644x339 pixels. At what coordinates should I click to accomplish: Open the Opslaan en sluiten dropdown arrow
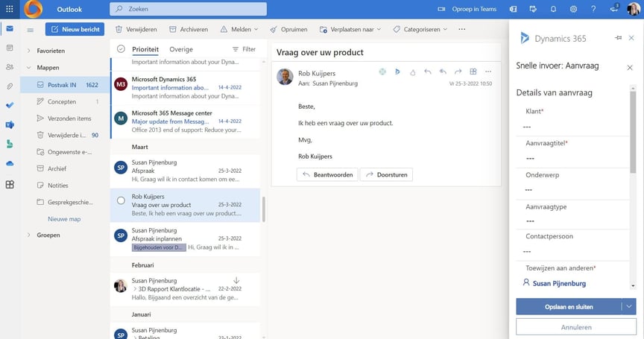point(629,306)
